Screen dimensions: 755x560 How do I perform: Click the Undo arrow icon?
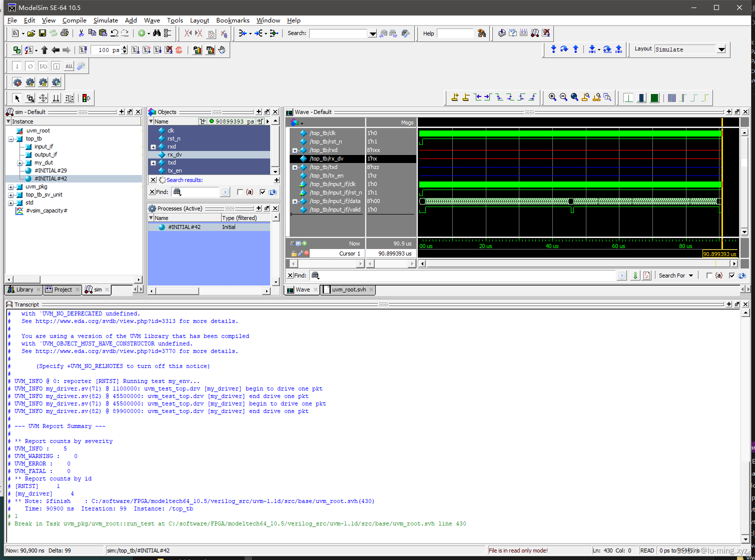point(114,33)
